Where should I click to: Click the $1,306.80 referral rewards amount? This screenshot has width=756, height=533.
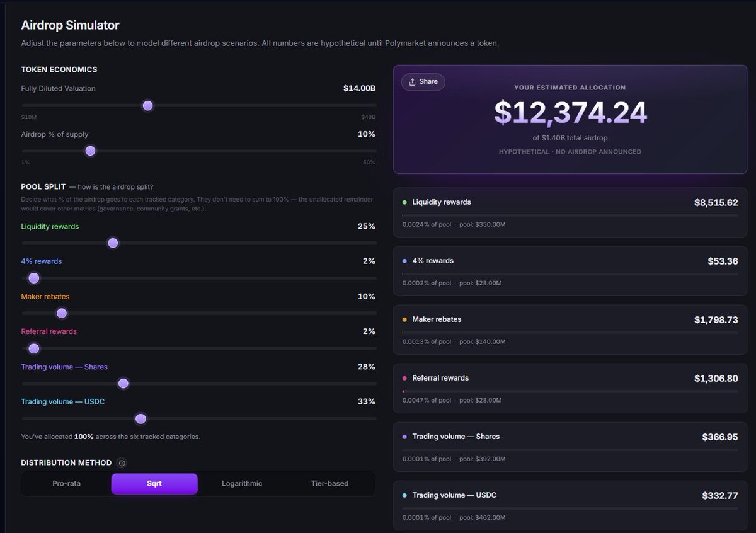point(715,379)
